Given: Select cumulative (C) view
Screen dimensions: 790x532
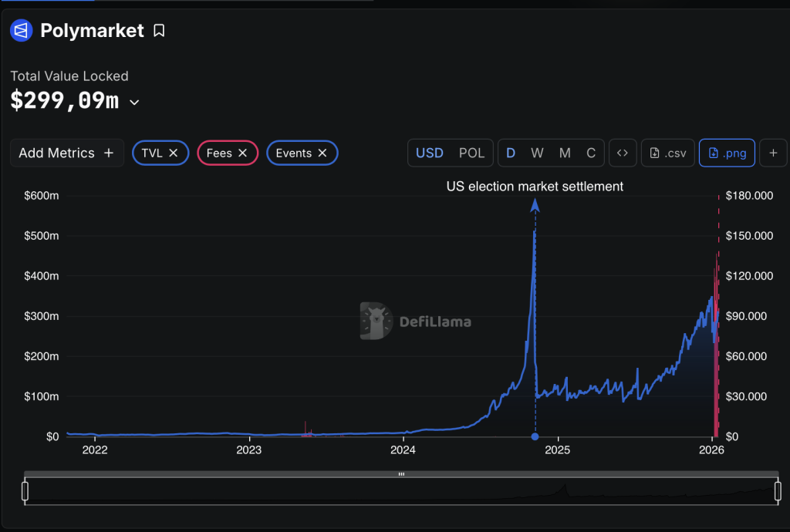Looking at the screenshot, I should [591, 153].
